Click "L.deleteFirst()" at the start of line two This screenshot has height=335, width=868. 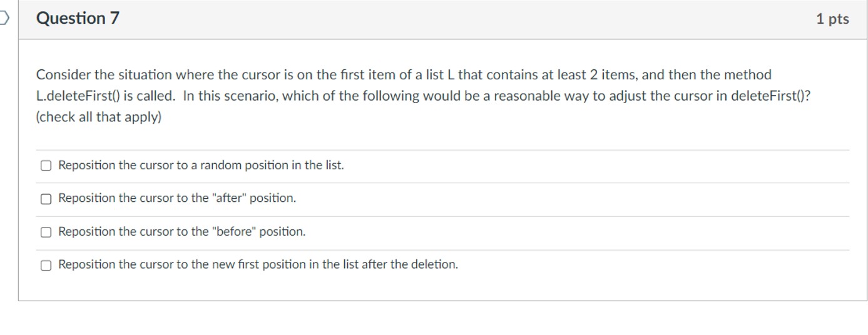tap(78, 96)
